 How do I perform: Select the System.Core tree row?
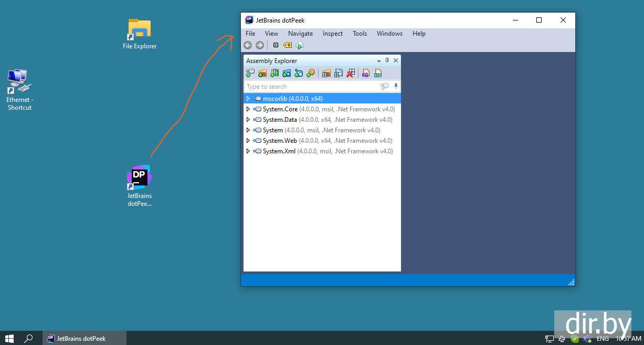322,109
